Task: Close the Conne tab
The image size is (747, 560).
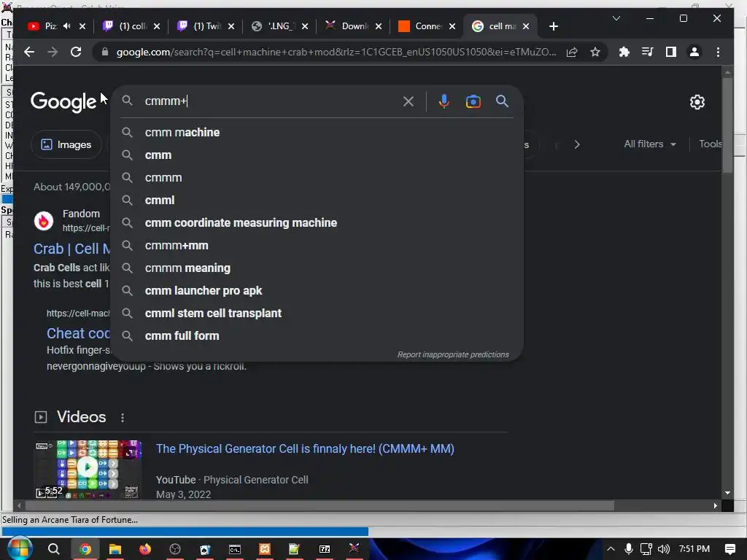Action: [x=452, y=26]
